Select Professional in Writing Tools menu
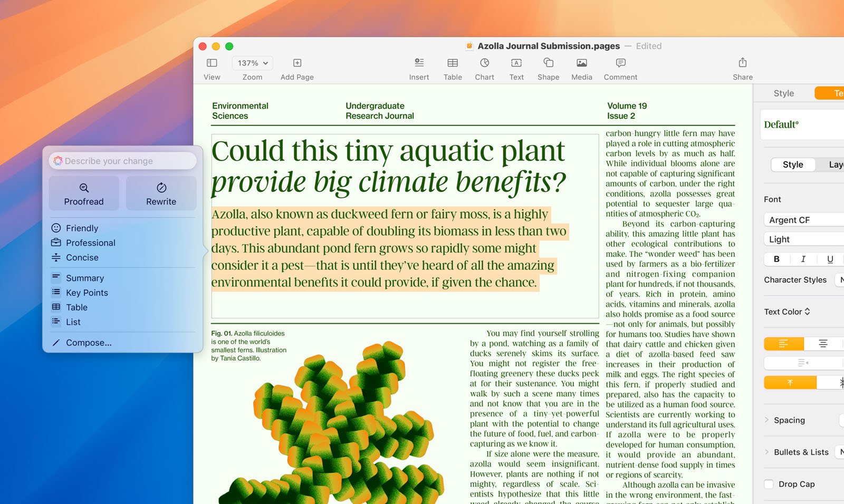The width and height of the screenshot is (844, 504). (x=90, y=243)
